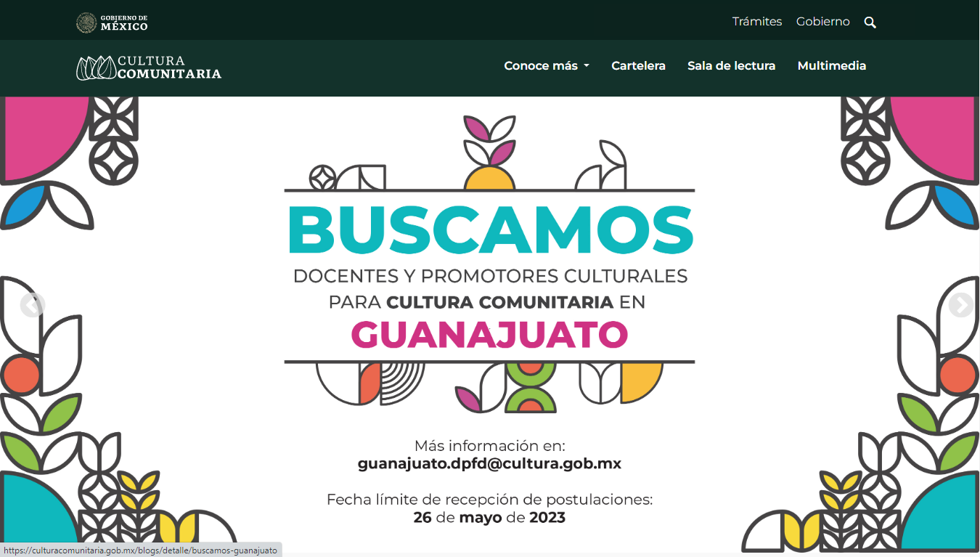Click the orange fruit illustration atop banner
Image resolution: width=980 pixels, height=557 pixels.
489,178
